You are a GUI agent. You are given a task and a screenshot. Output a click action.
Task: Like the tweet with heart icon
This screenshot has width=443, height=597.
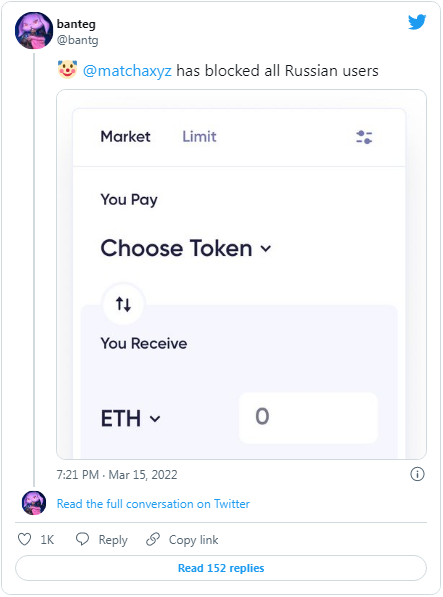point(25,539)
